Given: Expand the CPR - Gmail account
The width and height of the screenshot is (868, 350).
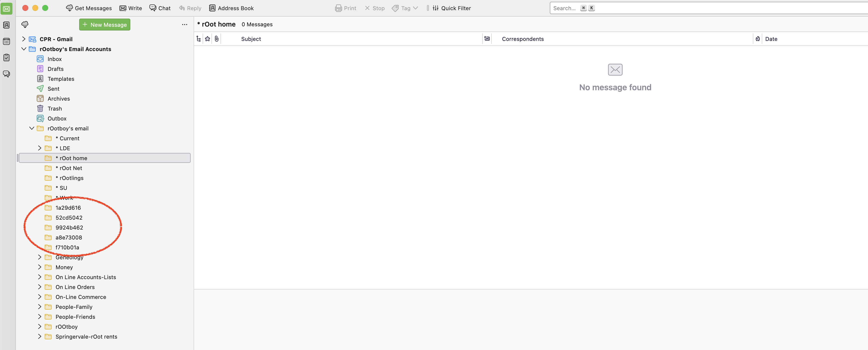Looking at the screenshot, I should (24, 39).
